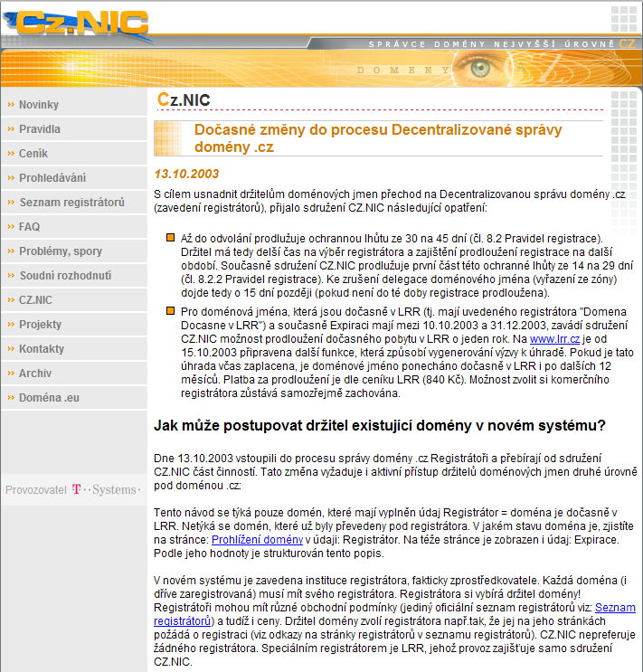Click the heading Dočasné změny do procesu
The width and height of the screenshot is (643, 672).
coord(378,138)
